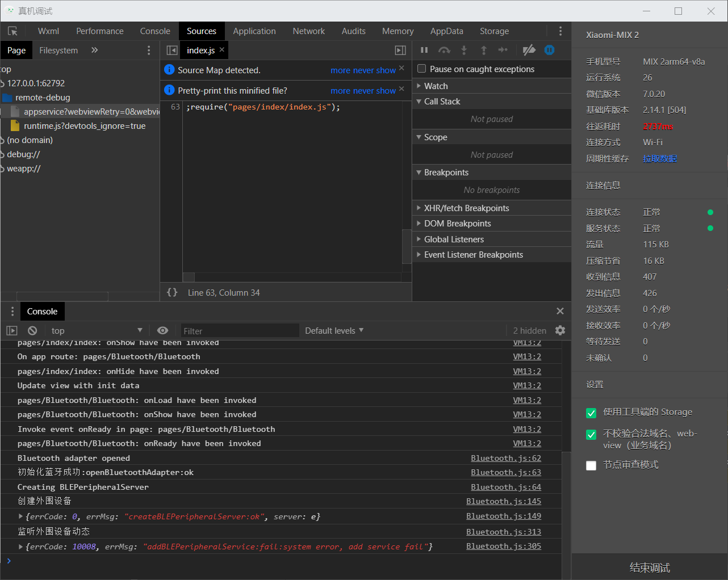
Task: Dismiss the Pretty-print infobar
Action: 401,89
